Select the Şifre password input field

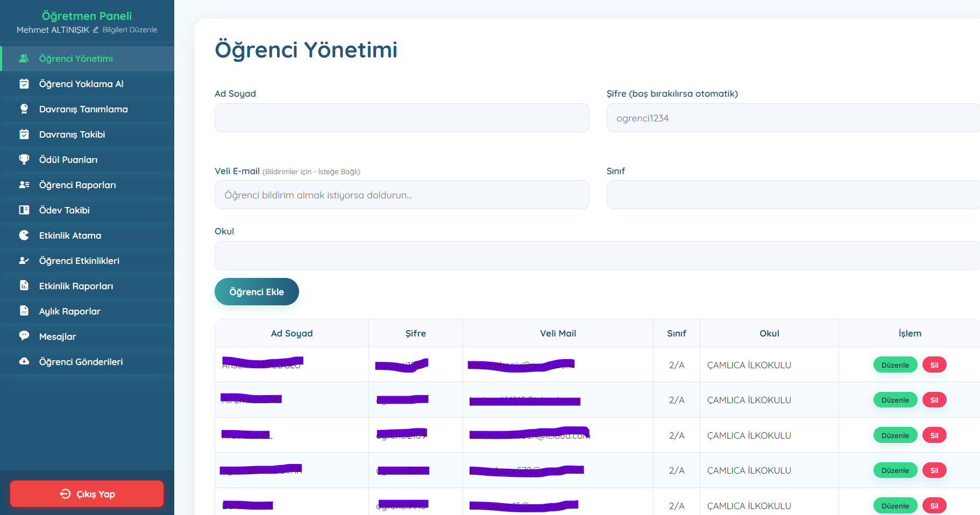point(792,118)
